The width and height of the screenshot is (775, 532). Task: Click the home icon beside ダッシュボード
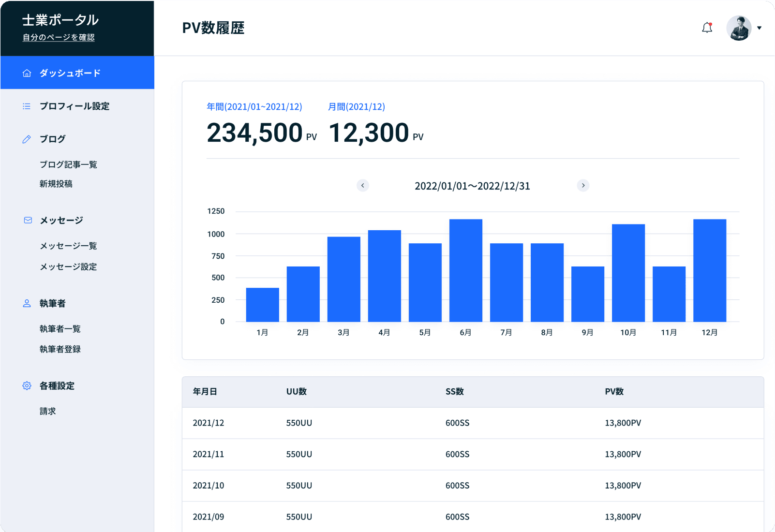(x=27, y=73)
